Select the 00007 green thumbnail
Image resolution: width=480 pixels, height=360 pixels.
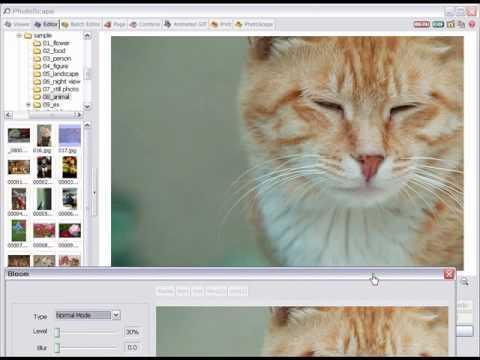pyautogui.click(x=19, y=231)
